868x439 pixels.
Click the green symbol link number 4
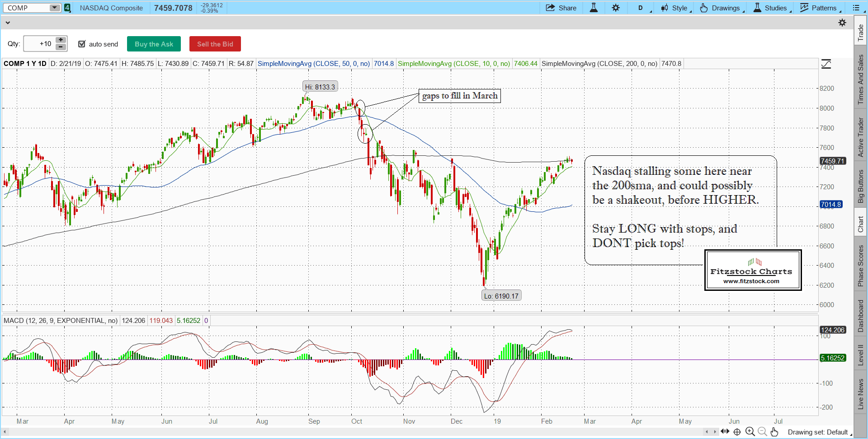[67, 8]
